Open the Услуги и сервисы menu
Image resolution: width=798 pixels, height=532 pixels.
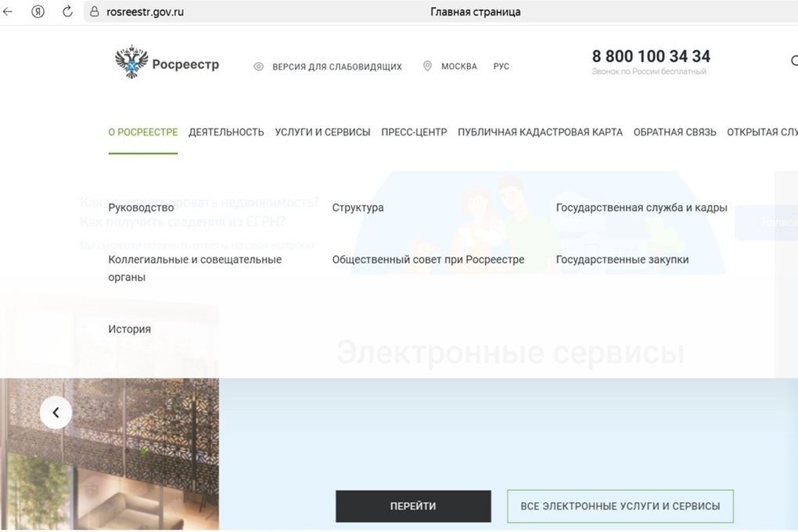coord(322,132)
